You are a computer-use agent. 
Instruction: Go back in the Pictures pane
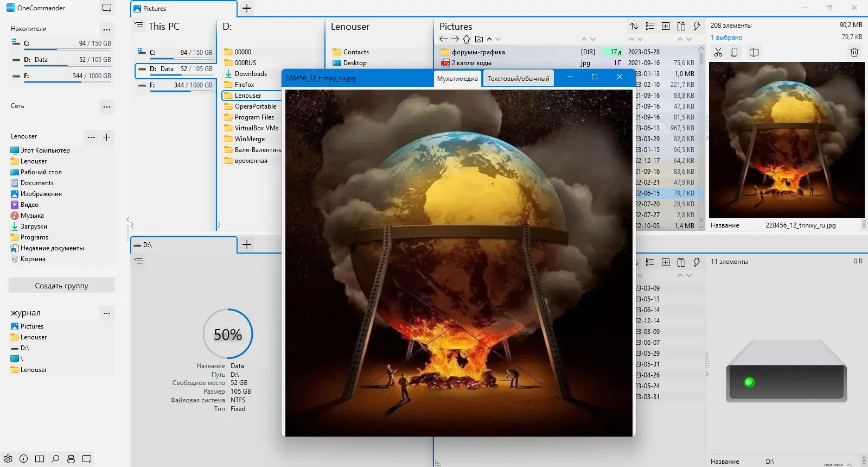pyautogui.click(x=444, y=39)
